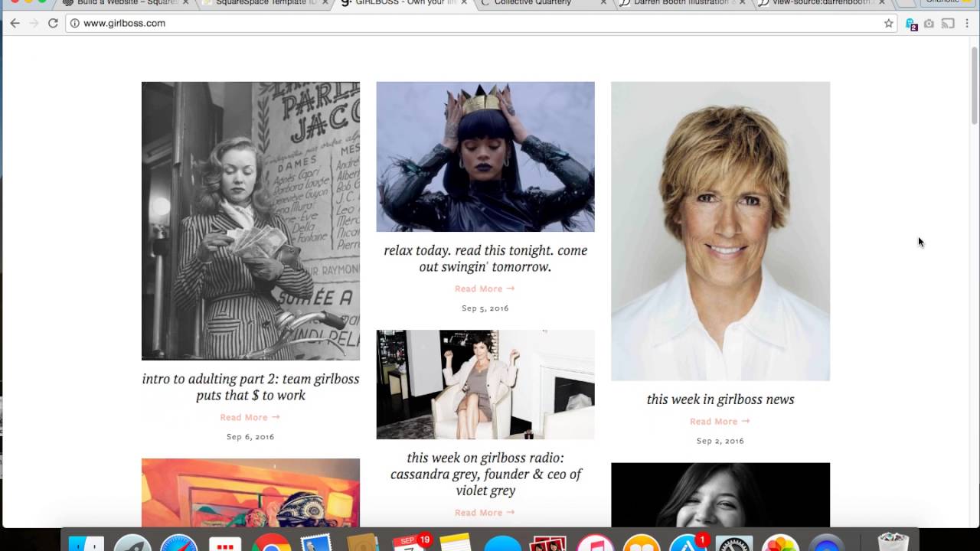Click the browser back arrow

15,23
